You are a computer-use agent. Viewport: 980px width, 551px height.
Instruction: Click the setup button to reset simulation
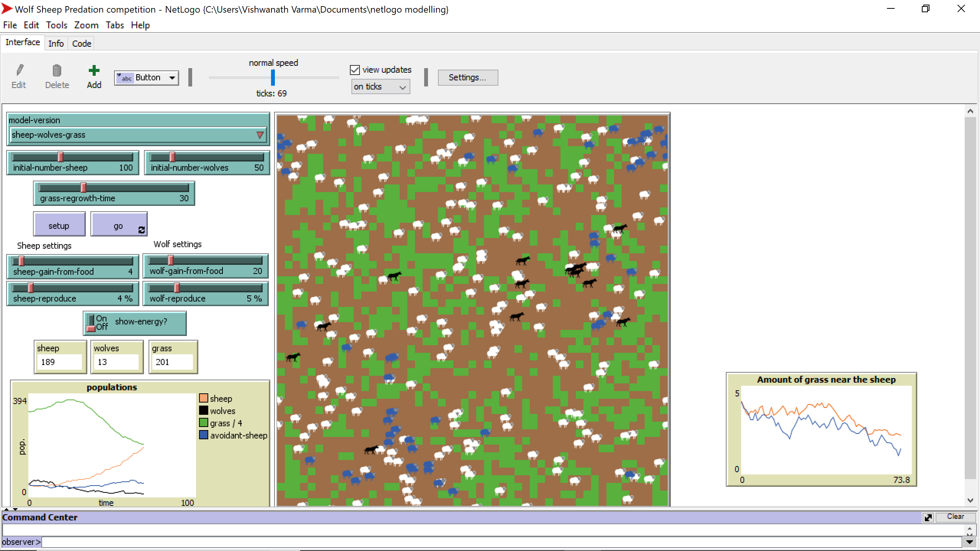[59, 225]
